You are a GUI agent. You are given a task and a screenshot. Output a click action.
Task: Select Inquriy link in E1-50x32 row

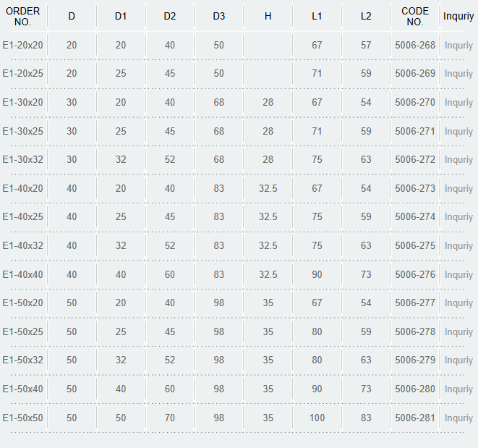pos(458,360)
